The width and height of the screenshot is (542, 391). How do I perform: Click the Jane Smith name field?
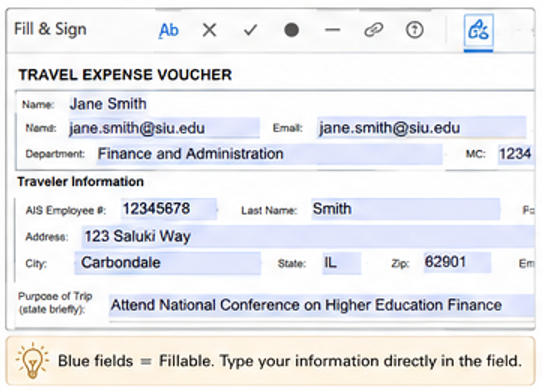pos(109,104)
